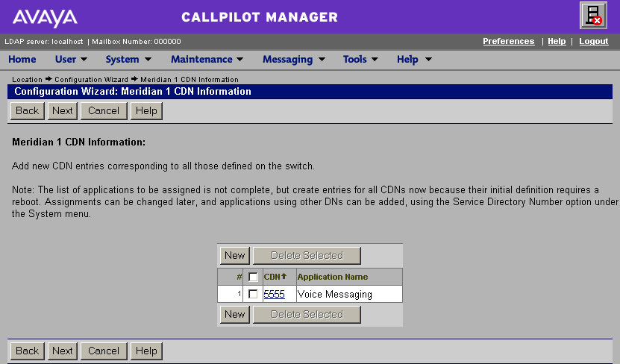
Task: Click the top Next button
Action: [x=63, y=110]
